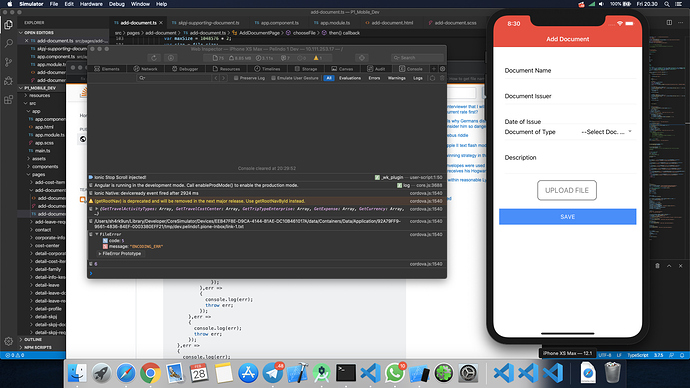Viewport: 690px width, 388px height.
Task: Open Google Chrome from the Dock
Action: (150, 373)
